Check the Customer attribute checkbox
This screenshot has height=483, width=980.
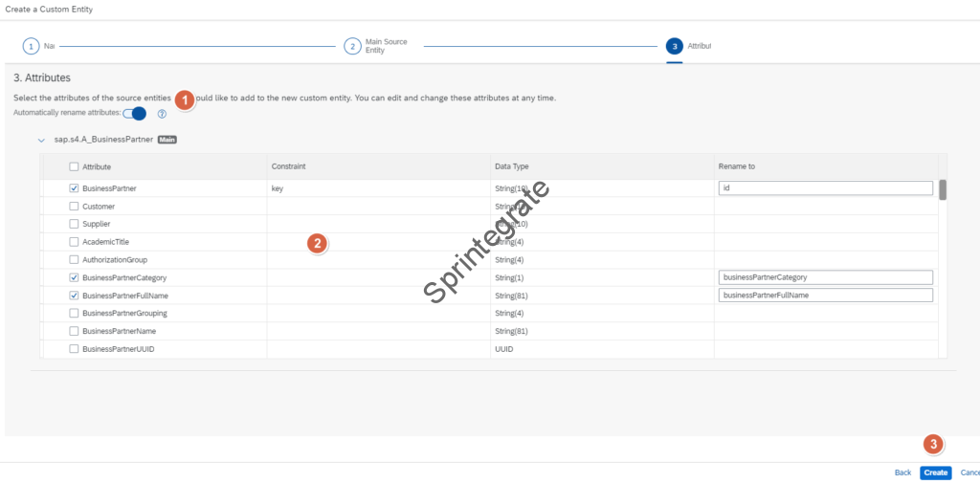click(x=74, y=207)
